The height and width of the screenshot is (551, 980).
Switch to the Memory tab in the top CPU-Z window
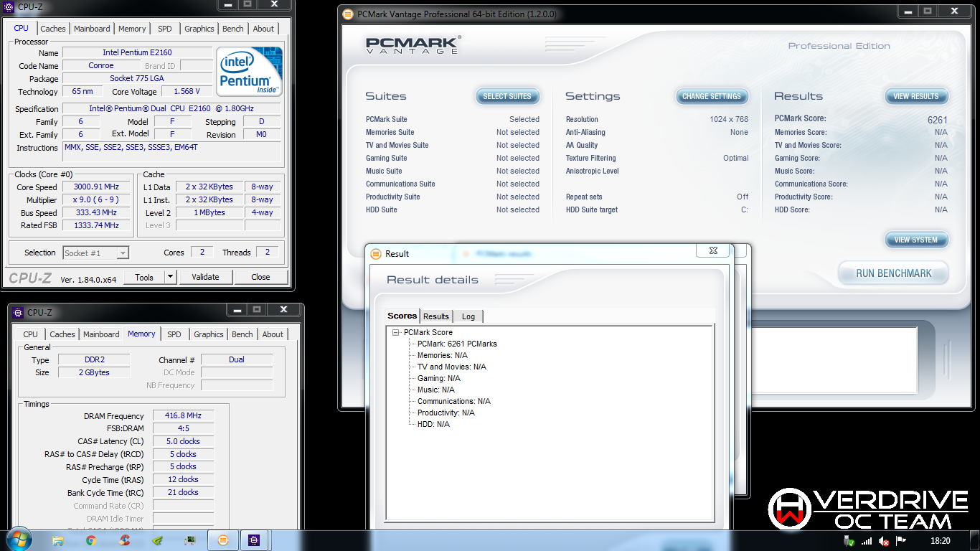pos(132,29)
